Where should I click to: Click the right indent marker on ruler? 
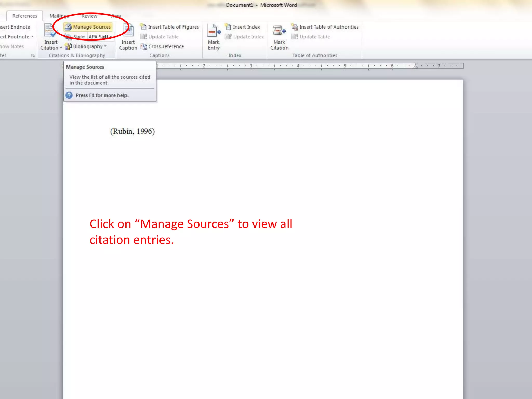[x=416, y=66]
